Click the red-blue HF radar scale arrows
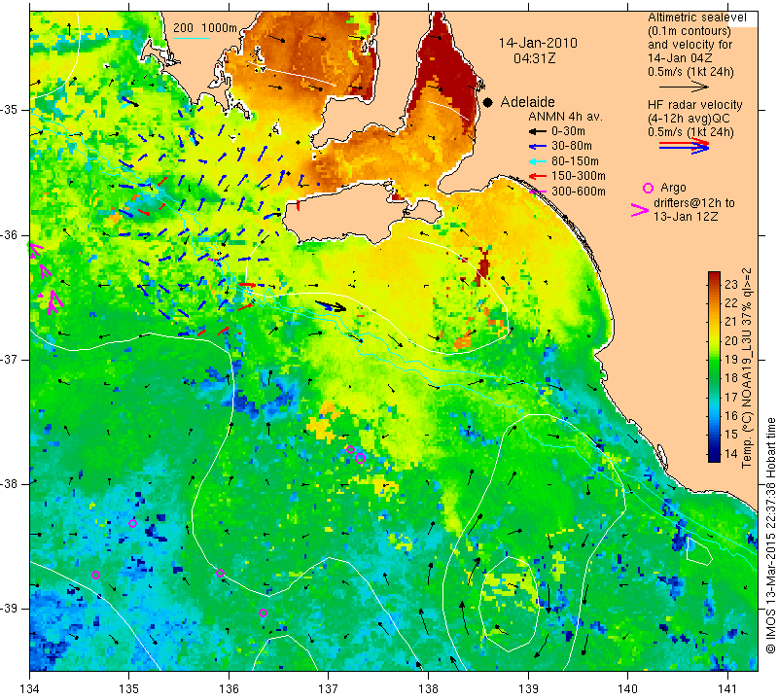Image resolution: width=778 pixels, height=700 pixels. click(x=685, y=146)
